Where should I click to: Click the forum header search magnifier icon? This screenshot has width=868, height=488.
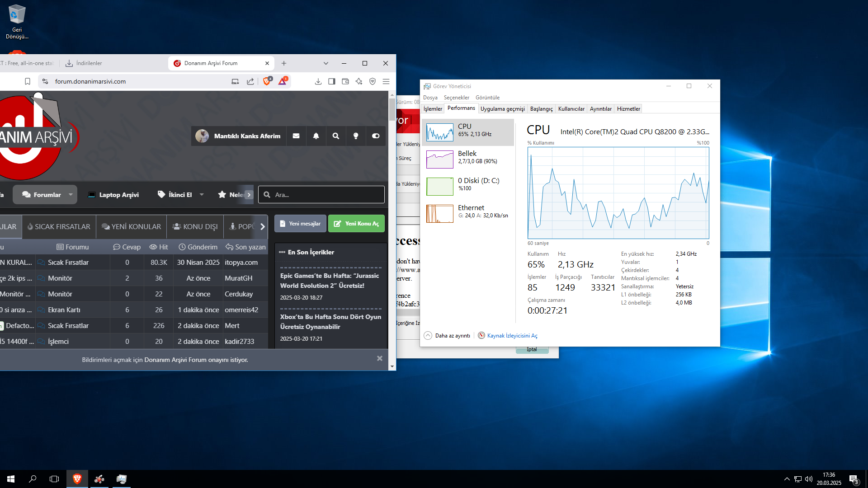click(x=336, y=136)
